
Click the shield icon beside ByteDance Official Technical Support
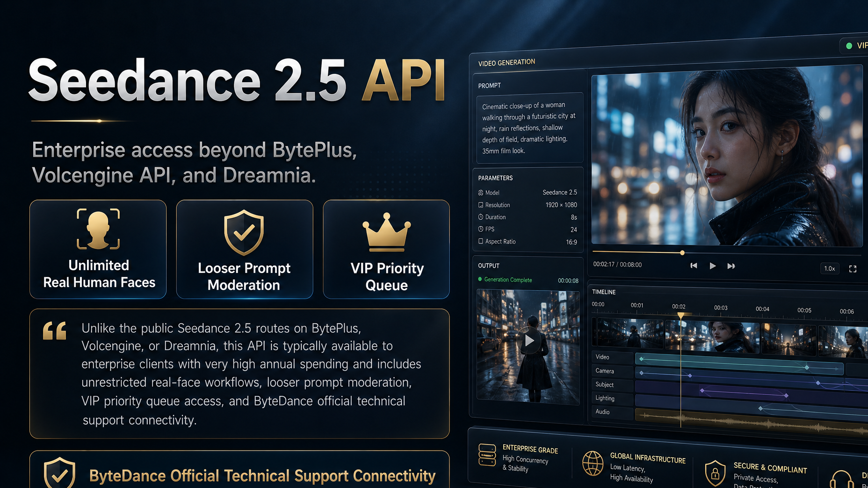pyautogui.click(x=59, y=473)
